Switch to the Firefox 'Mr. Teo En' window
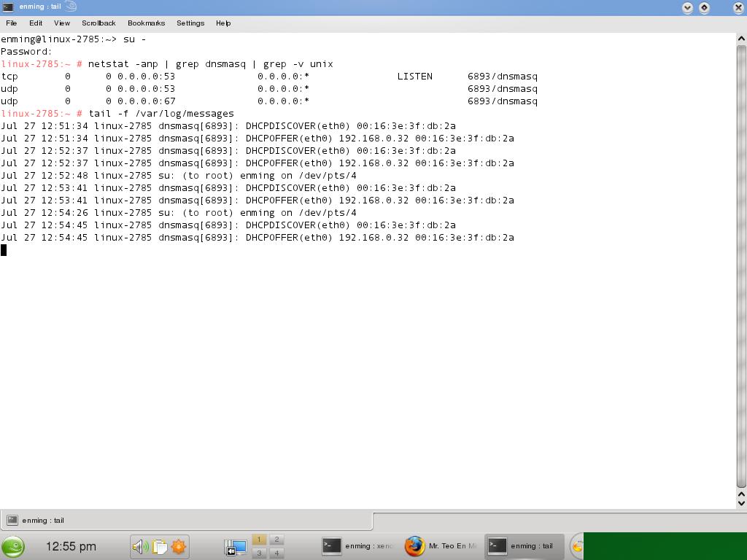 [x=441, y=546]
